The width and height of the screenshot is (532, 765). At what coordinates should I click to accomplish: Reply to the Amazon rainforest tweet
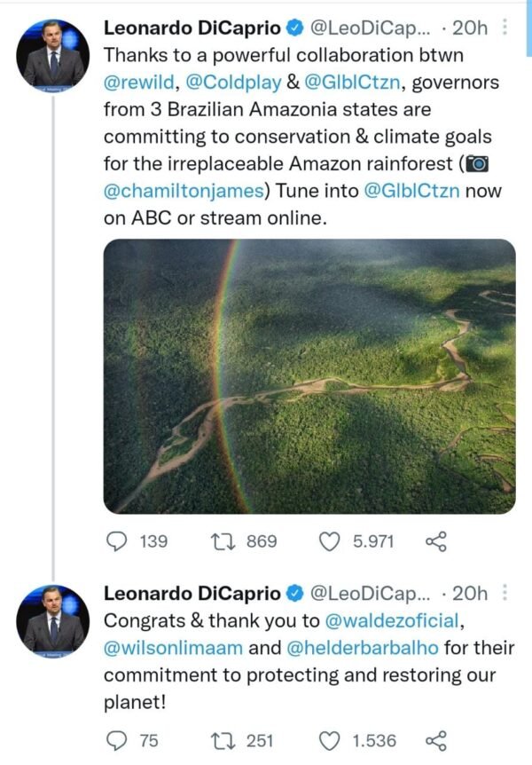(x=116, y=541)
